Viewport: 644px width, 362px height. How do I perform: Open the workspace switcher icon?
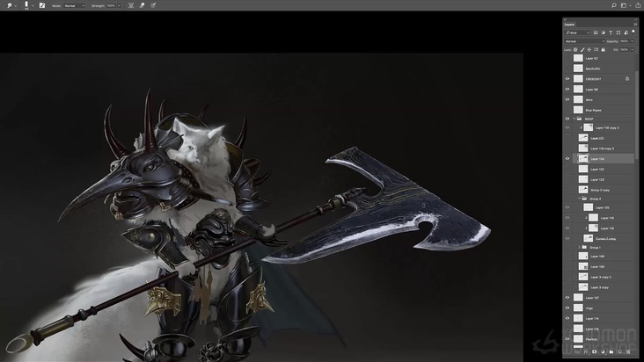(x=625, y=5)
